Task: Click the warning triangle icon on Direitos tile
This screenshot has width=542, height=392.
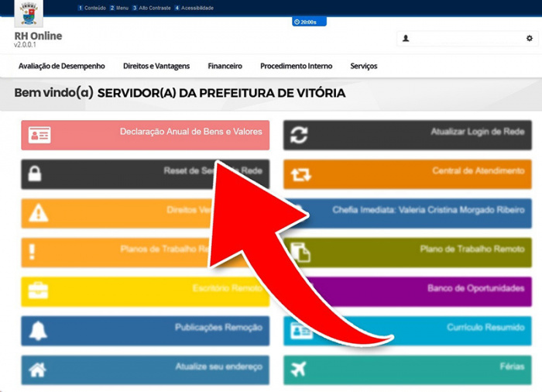Action: click(39, 213)
